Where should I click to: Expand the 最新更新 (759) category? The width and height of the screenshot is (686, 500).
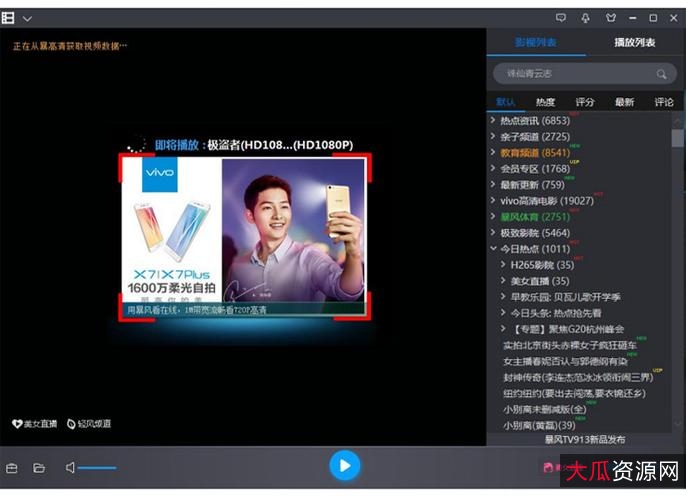tap(493, 184)
